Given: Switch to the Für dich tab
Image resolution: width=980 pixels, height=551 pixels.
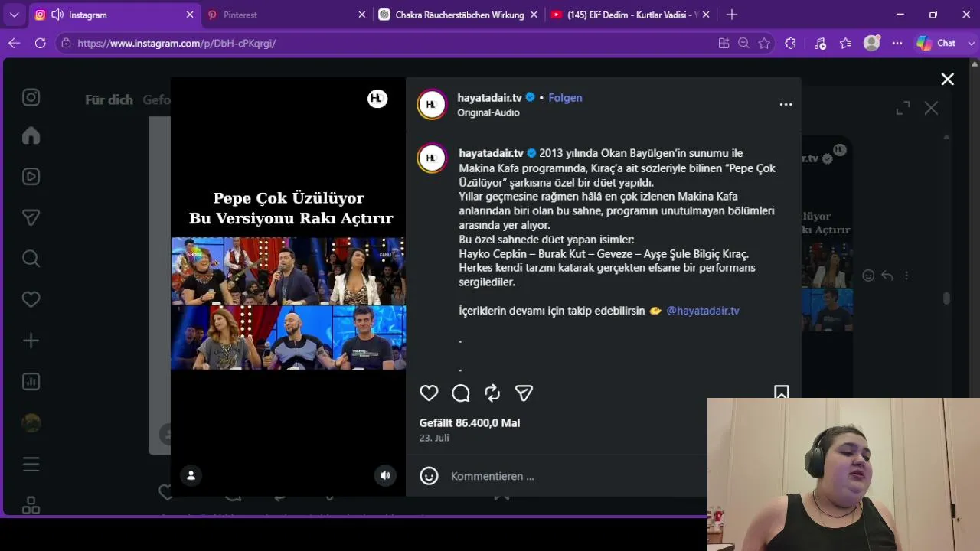Looking at the screenshot, I should 109,100.
